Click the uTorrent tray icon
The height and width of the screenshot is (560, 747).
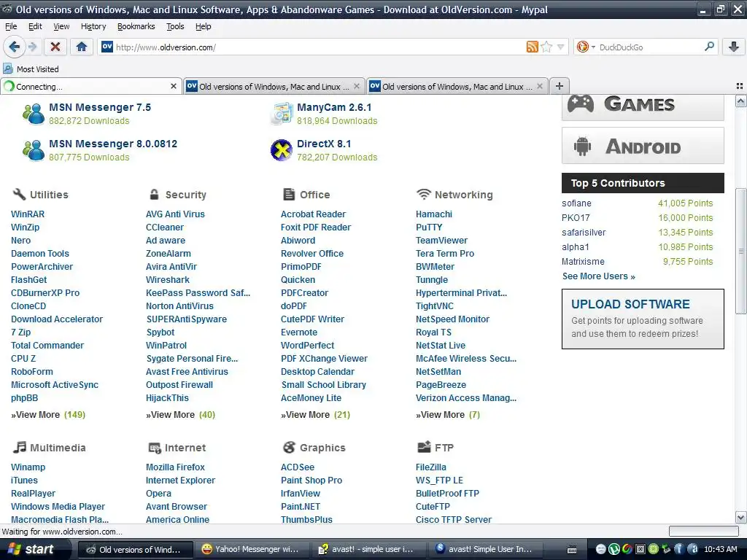614,549
